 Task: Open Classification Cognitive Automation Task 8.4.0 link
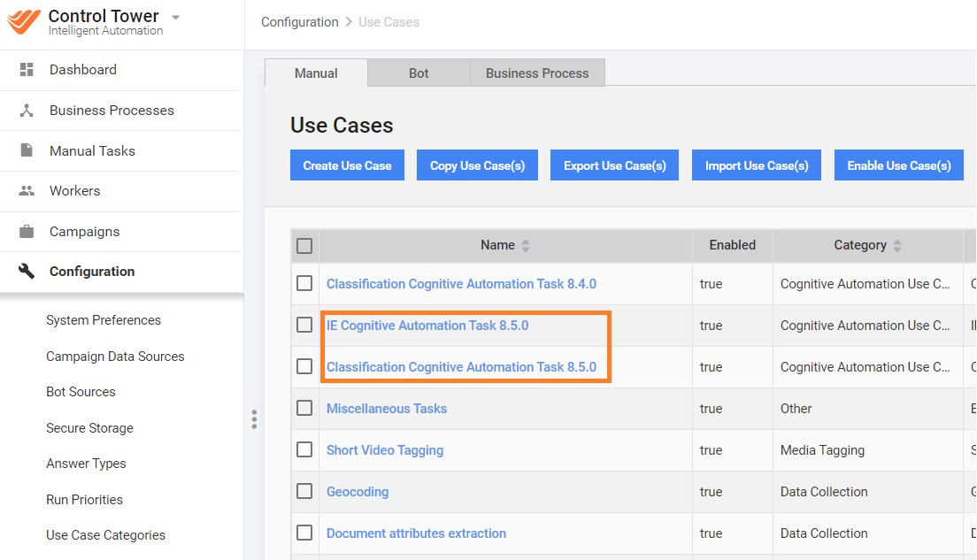[461, 284]
